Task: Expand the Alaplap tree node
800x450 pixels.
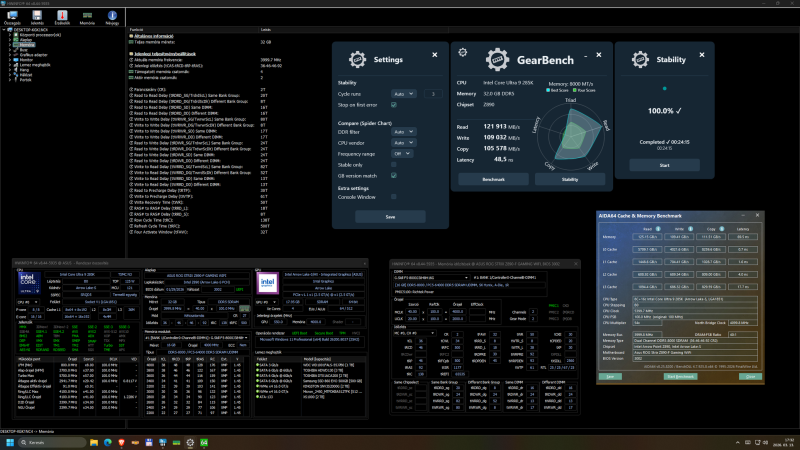Action: click(9, 40)
